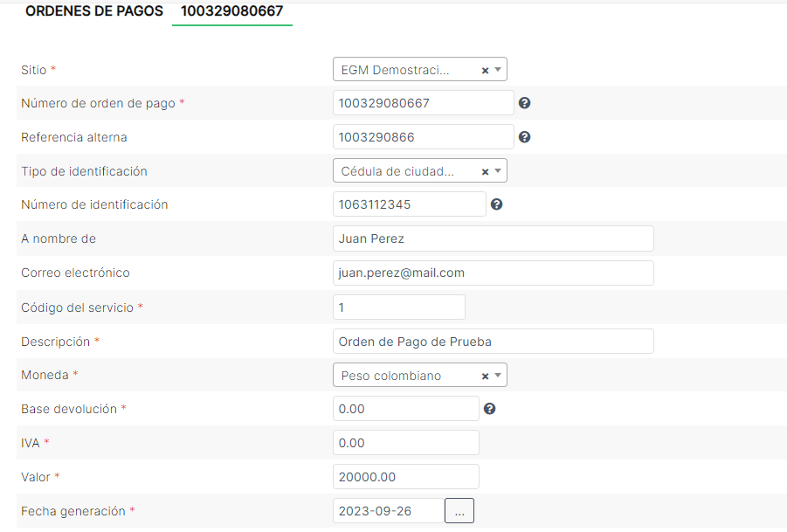Screen dimensions: 787x532
Task: Focus the Código del servicio input
Action: point(398,307)
